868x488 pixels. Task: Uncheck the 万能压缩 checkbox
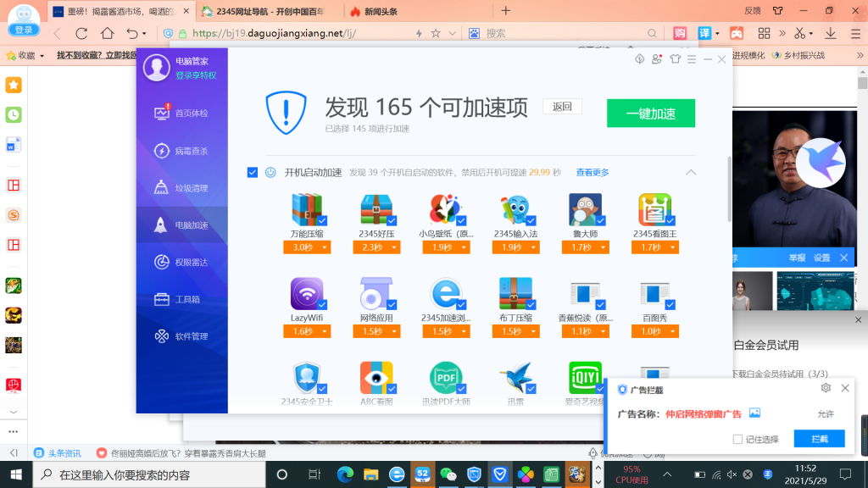(322, 221)
